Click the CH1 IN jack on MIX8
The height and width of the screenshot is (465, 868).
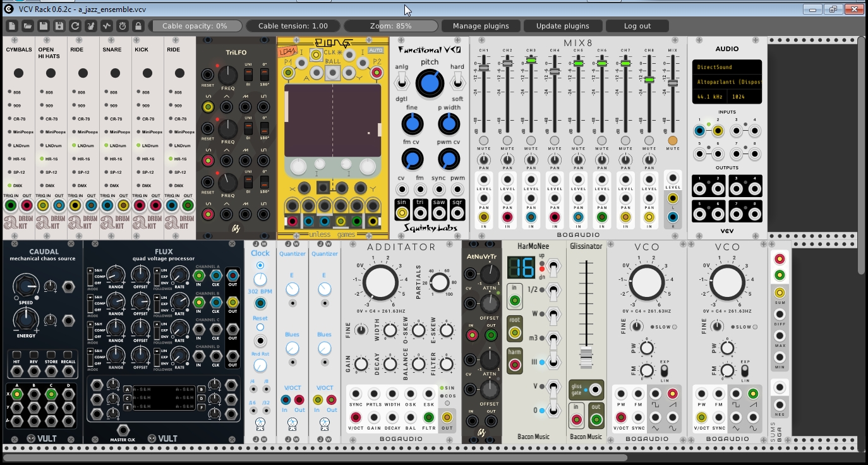[483, 217]
